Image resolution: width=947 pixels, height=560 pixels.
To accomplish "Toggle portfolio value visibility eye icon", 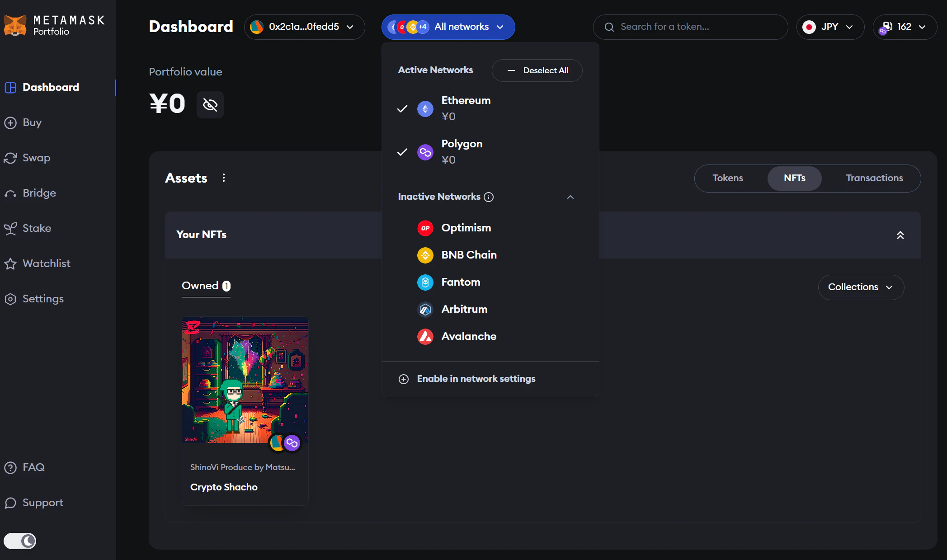I will point(210,104).
